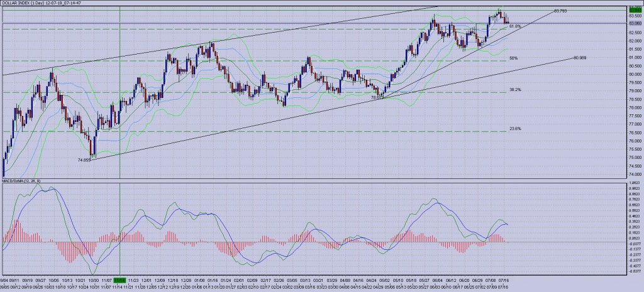644x292 pixels.
Task: Click the 23.6% Fibonacci retracement label
Action: coord(514,128)
